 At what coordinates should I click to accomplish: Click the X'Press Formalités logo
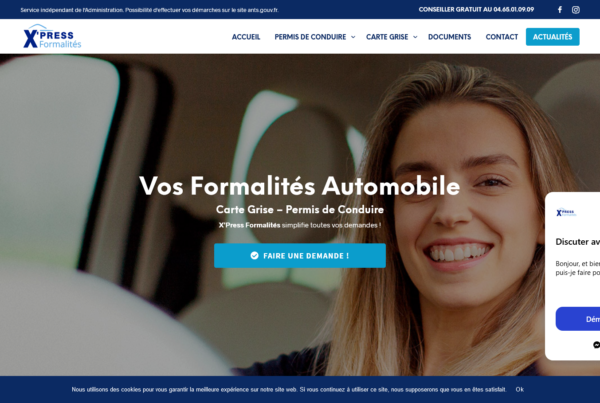click(52, 36)
